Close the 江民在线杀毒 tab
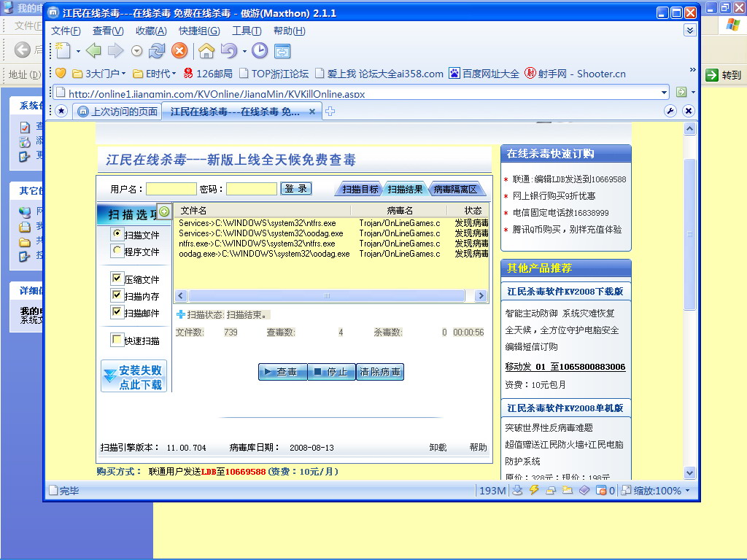The height and width of the screenshot is (560, 747). pos(312,112)
